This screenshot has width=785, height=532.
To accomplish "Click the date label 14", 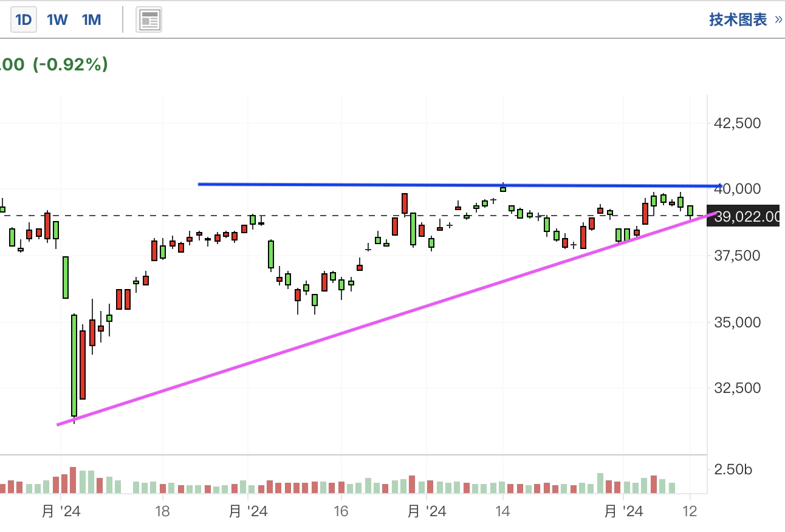I will click(502, 511).
